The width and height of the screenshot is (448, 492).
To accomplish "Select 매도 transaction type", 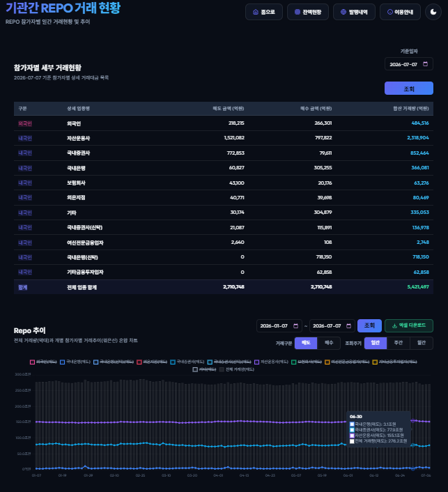I will click(x=306, y=343).
